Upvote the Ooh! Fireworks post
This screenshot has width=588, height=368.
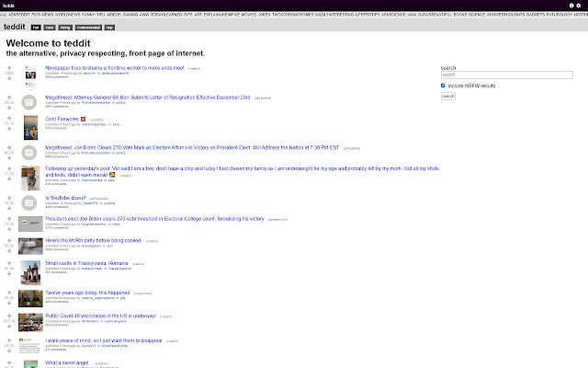[9, 119]
